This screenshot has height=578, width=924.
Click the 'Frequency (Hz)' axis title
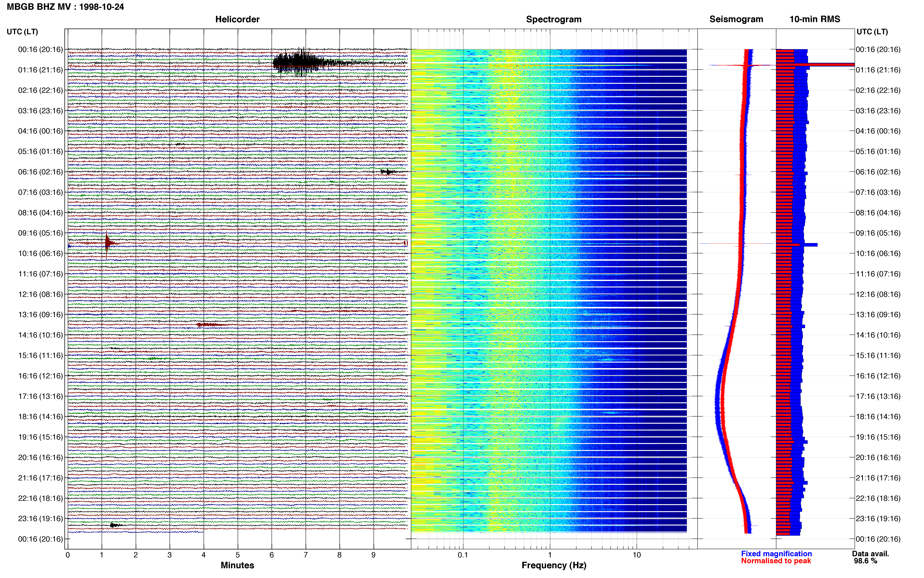click(554, 565)
